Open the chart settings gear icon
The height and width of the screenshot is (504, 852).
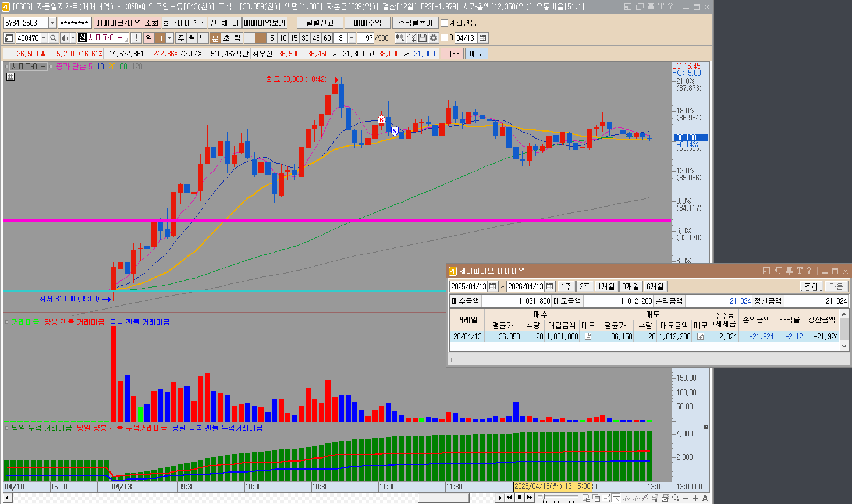[434, 38]
